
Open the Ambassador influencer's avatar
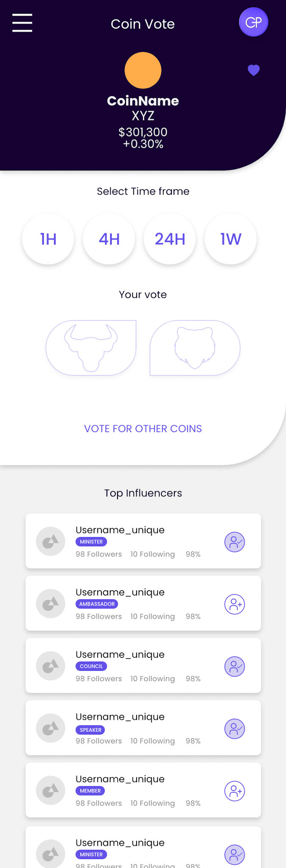50,604
